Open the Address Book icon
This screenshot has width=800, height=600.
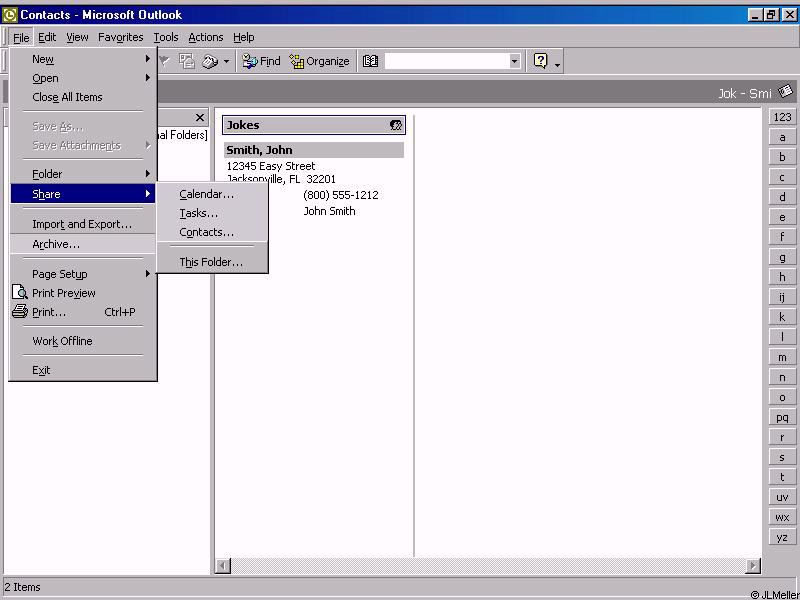coord(370,61)
